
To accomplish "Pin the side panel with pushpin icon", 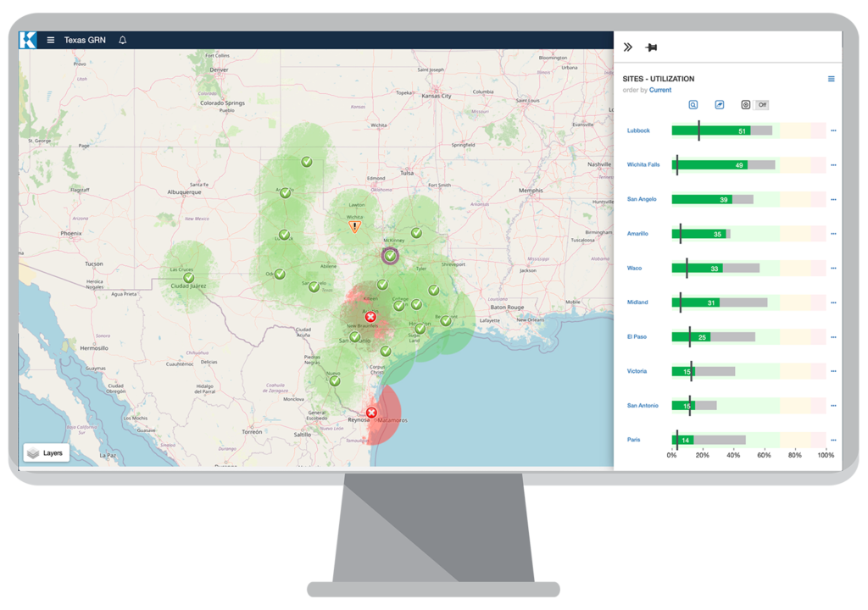I will [651, 47].
